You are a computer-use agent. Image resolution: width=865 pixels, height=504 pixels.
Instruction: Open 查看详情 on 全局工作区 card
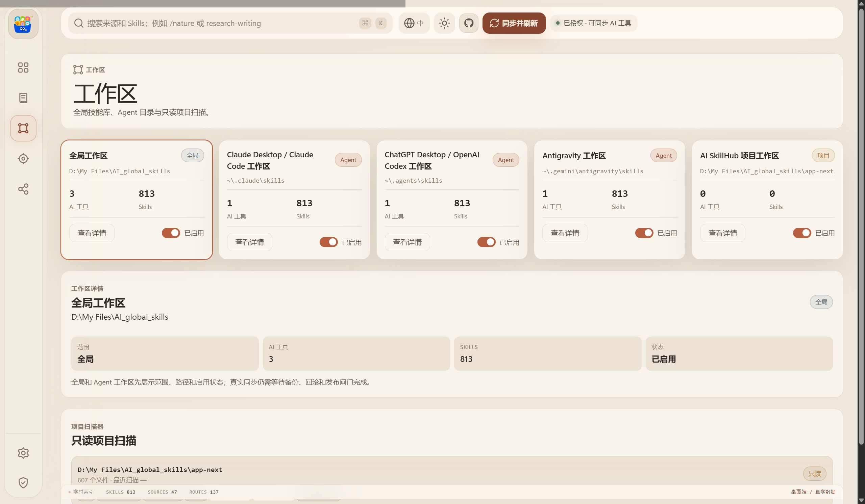[92, 233]
